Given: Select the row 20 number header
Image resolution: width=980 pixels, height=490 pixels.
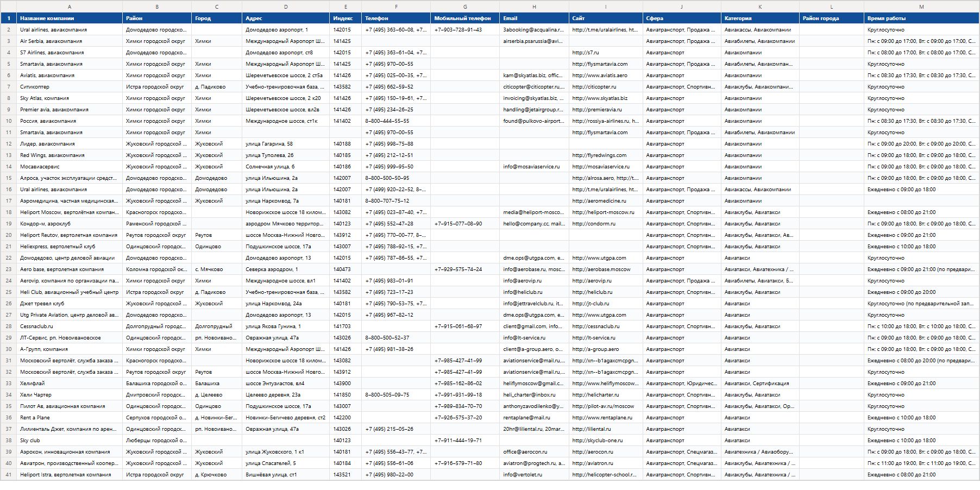Looking at the screenshot, I should click(8, 235).
